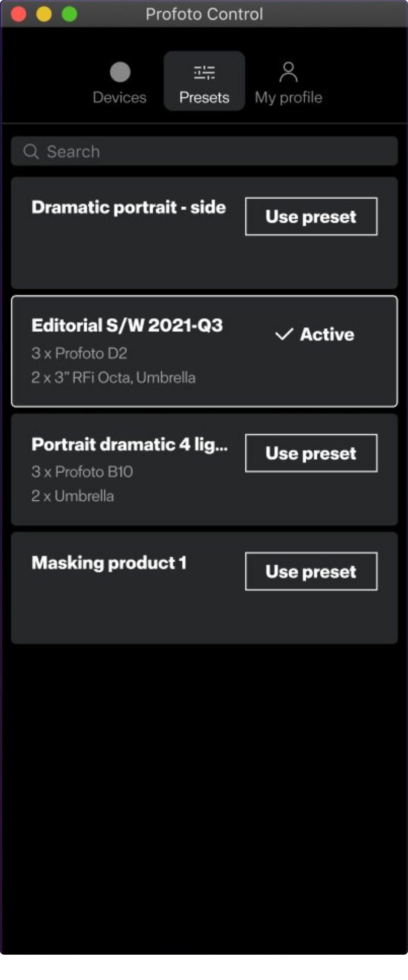Click the Masking product 1 title
The width and height of the screenshot is (408, 980).
click(x=109, y=563)
